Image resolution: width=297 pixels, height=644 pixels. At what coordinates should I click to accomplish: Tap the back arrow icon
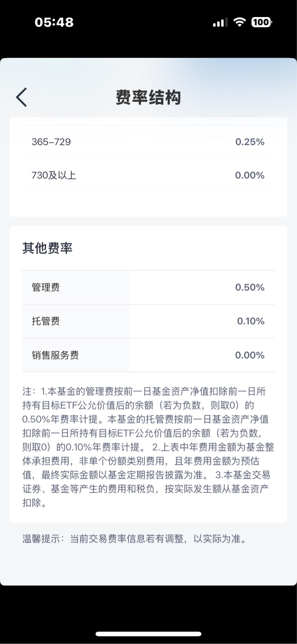(x=21, y=97)
